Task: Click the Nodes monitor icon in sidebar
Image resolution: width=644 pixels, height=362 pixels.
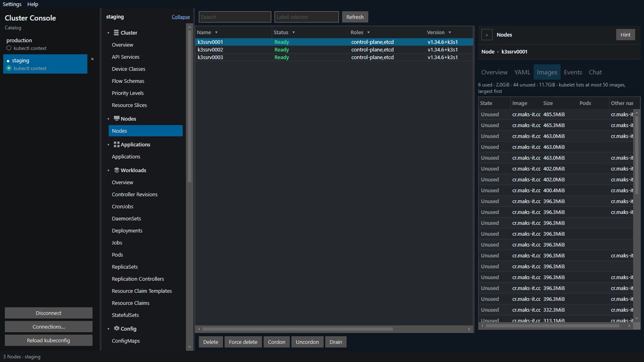Action: (116, 119)
